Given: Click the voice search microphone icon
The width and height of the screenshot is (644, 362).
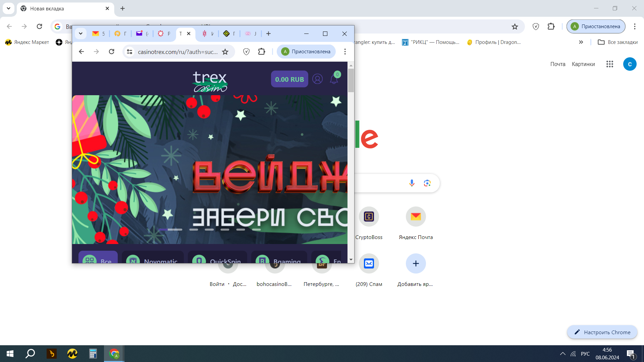Looking at the screenshot, I should tap(412, 183).
